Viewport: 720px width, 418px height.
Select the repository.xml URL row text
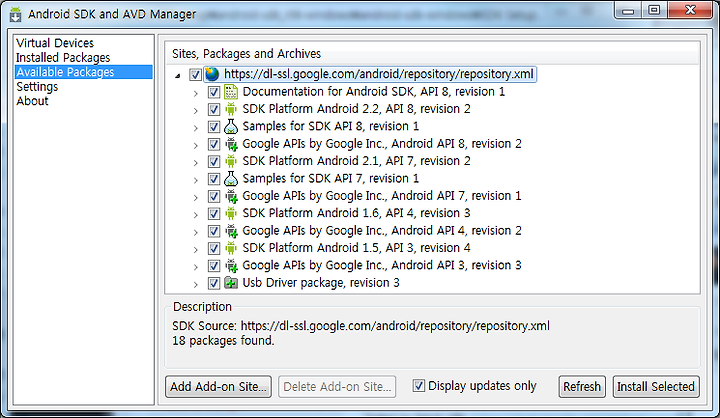click(379, 74)
